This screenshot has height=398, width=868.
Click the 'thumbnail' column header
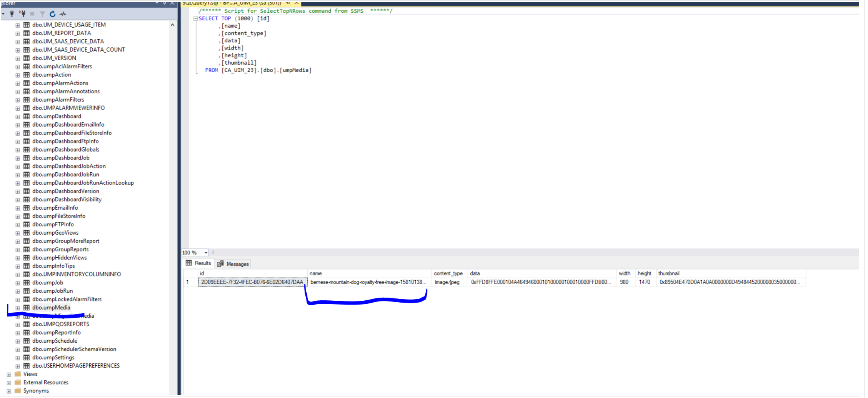tap(731, 273)
